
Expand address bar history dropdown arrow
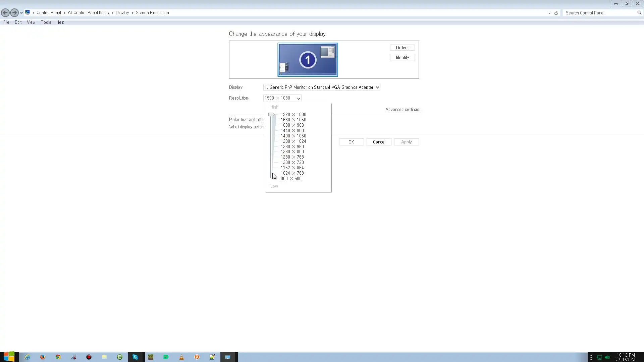[x=549, y=13]
